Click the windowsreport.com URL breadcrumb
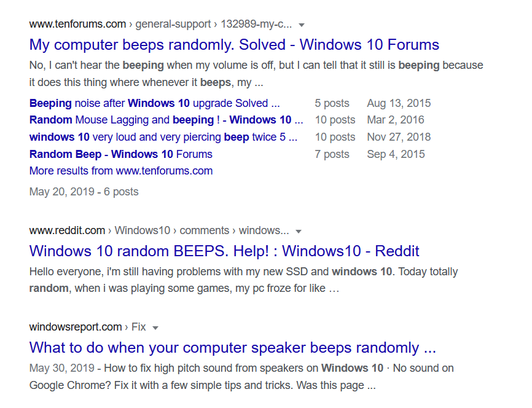 click(75, 327)
